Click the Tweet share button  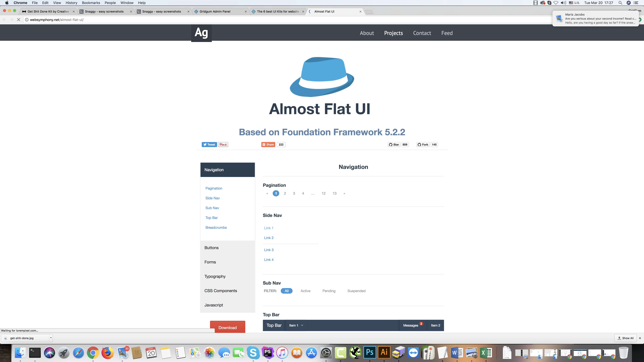(209, 144)
